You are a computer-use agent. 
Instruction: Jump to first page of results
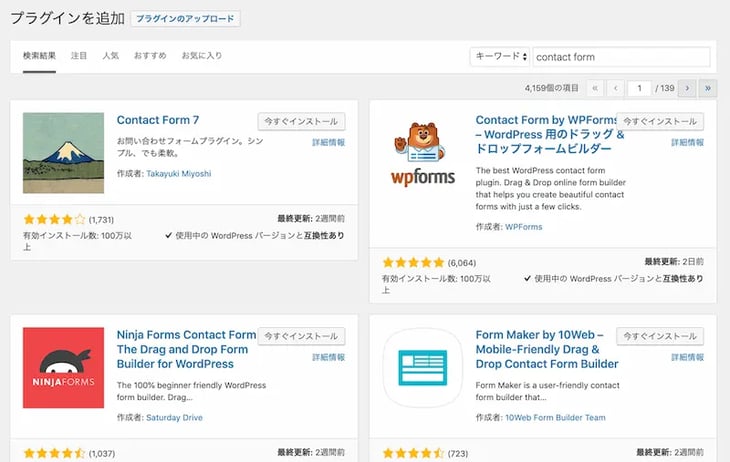(595, 88)
